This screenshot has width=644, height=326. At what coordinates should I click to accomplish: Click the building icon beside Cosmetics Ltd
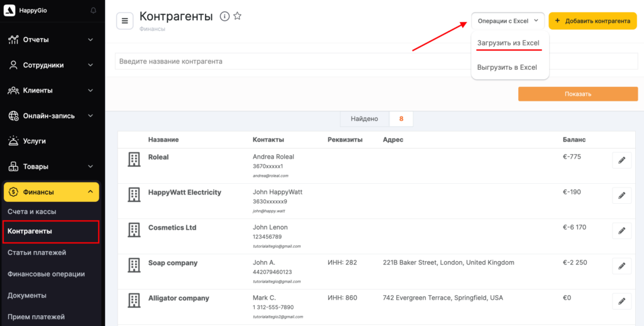pos(134,230)
